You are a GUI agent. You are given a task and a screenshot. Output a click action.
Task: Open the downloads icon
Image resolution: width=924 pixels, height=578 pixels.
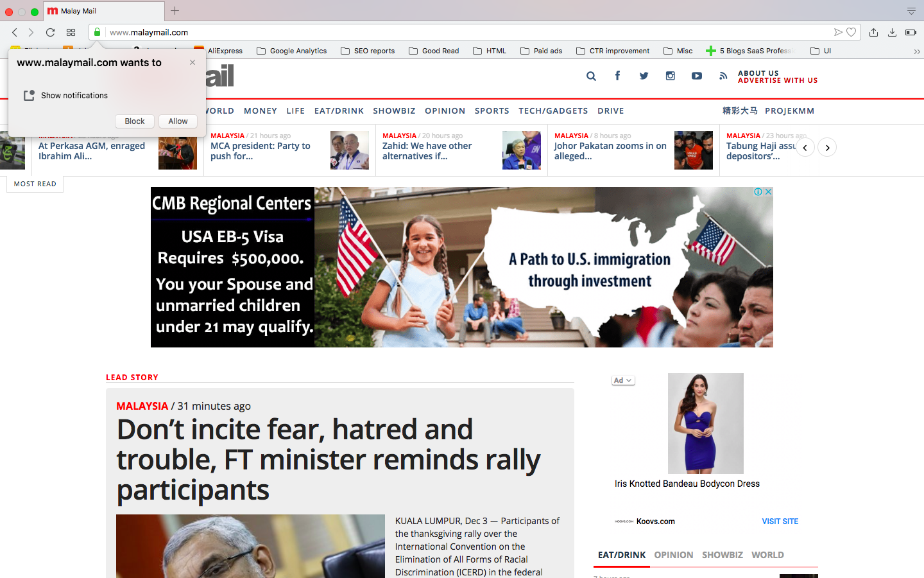(892, 32)
